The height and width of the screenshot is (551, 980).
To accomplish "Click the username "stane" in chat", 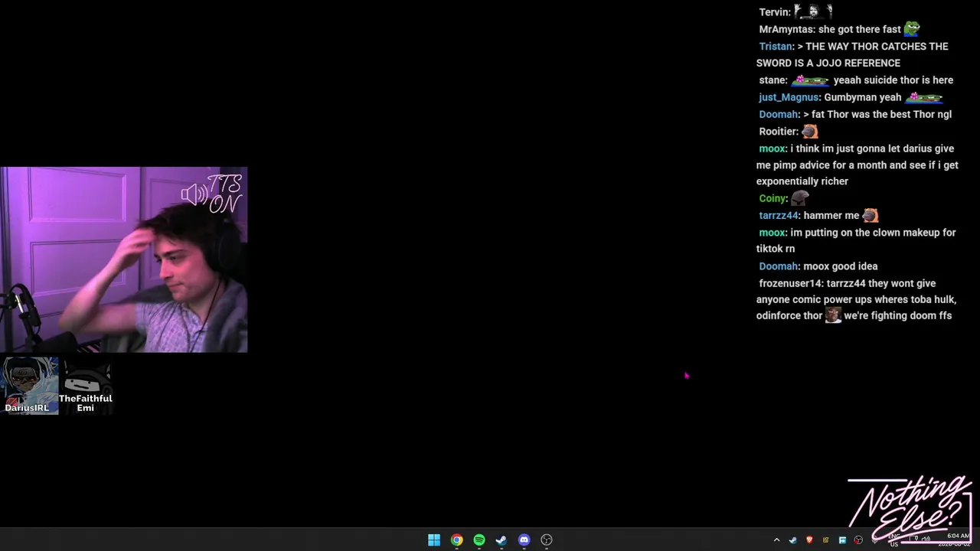I will pyautogui.click(x=772, y=80).
